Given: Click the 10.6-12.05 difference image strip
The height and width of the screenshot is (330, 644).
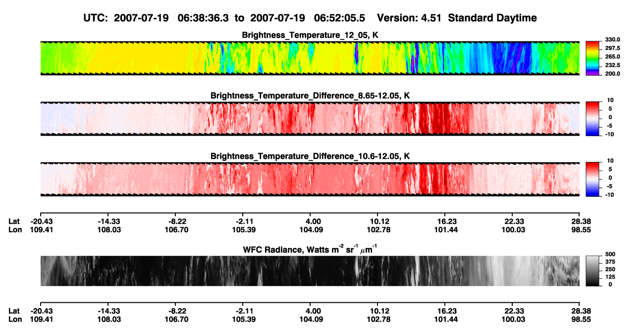Looking at the screenshot, I should coord(310,180).
